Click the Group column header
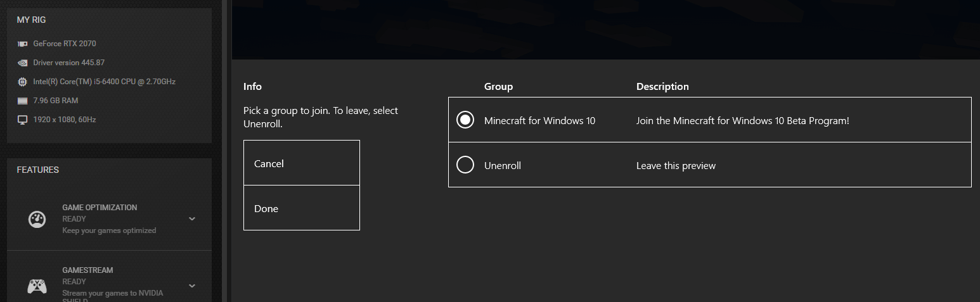 tap(498, 87)
